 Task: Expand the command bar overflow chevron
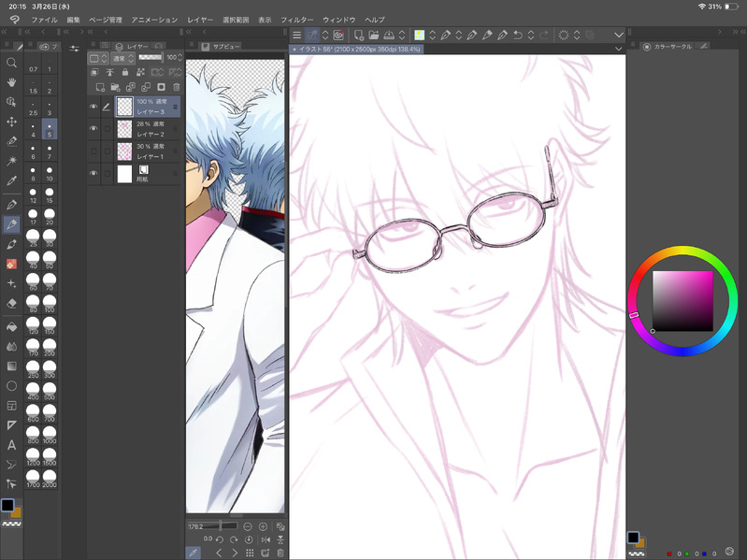(x=618, y=35)
